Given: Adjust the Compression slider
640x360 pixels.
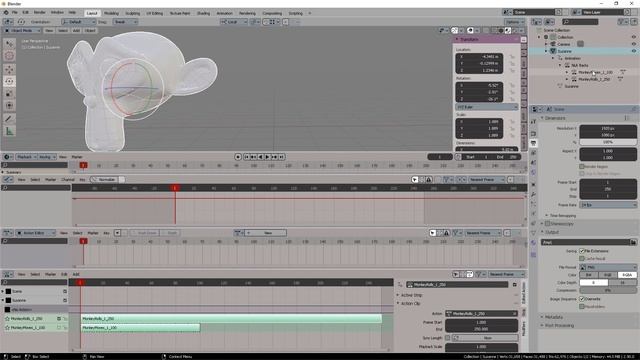Looking at the screenshot, I should [x=608, y=290].
